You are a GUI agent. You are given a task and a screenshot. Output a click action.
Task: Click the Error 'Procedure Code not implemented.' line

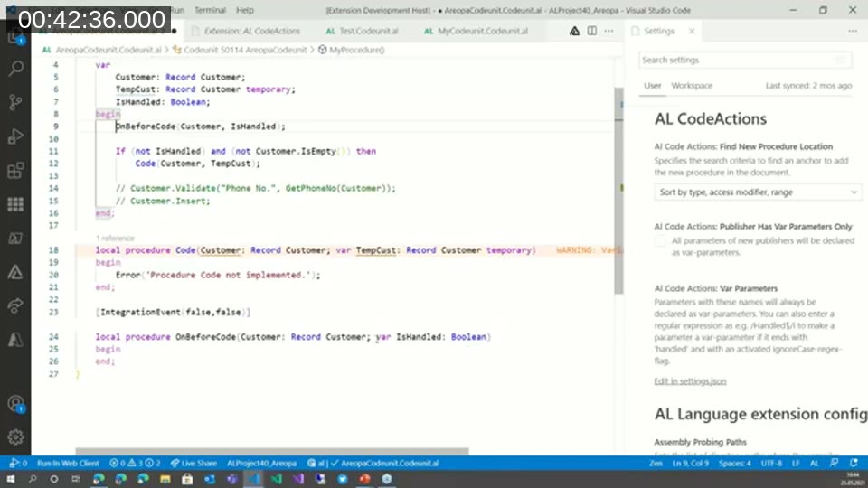(218, 275)
